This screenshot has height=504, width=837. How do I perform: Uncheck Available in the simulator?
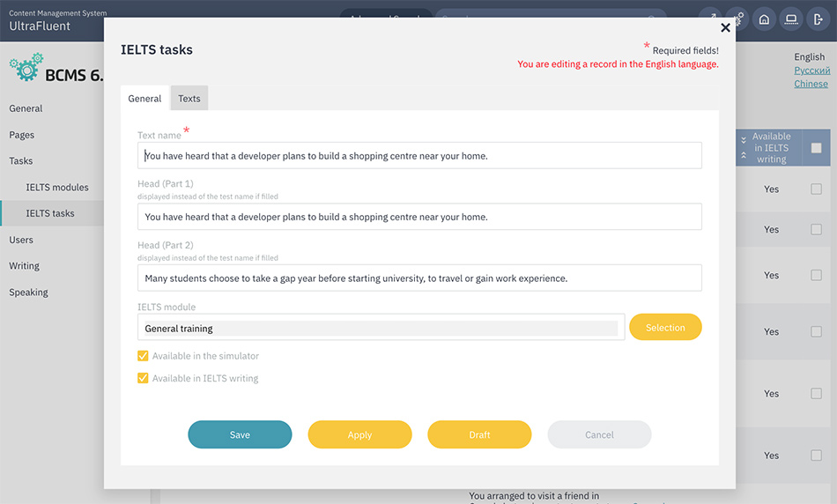click(x=143, y=356)
